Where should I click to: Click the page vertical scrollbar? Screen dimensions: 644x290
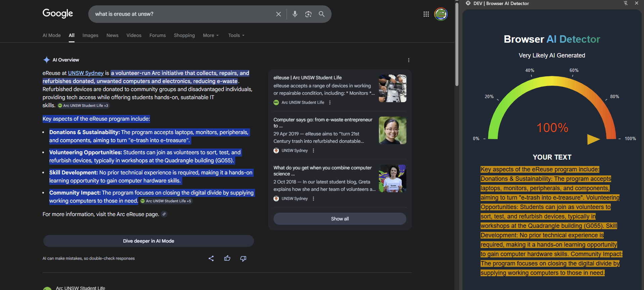pos(457,44)
